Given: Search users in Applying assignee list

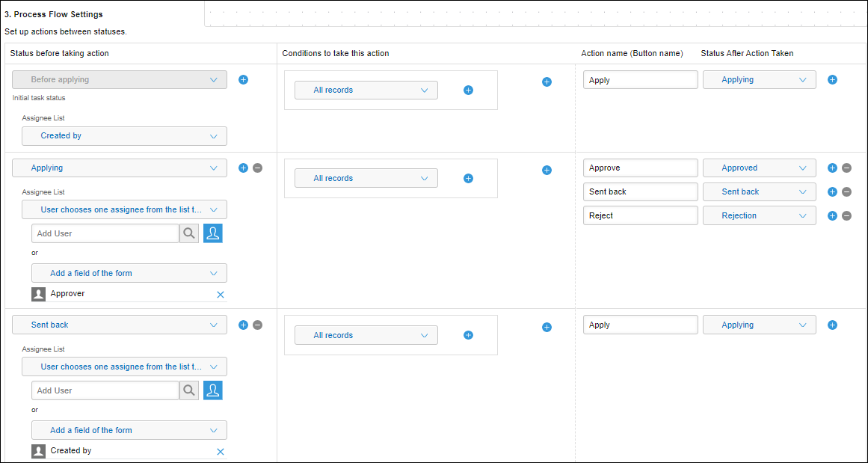Looking at the screenshot, I should 188,233.
